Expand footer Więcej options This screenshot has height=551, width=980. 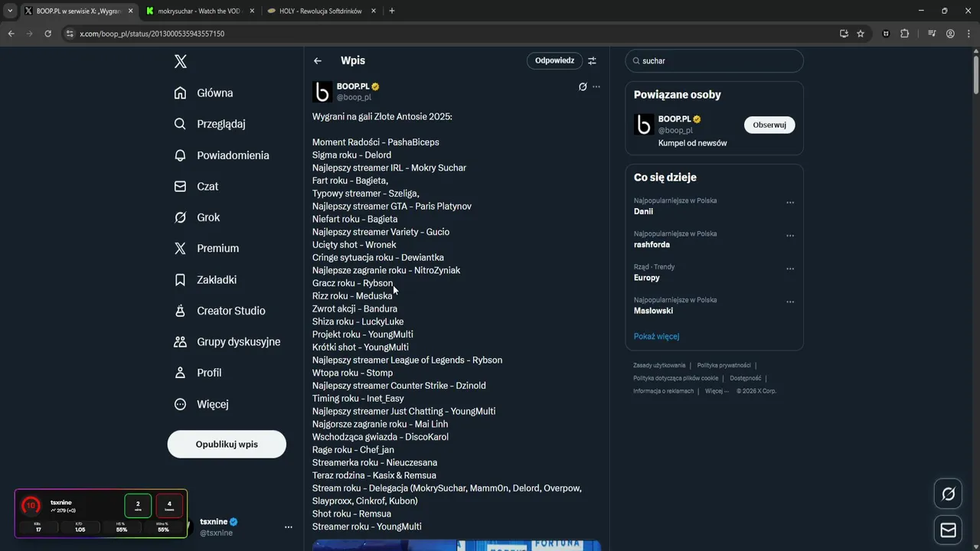717,391
